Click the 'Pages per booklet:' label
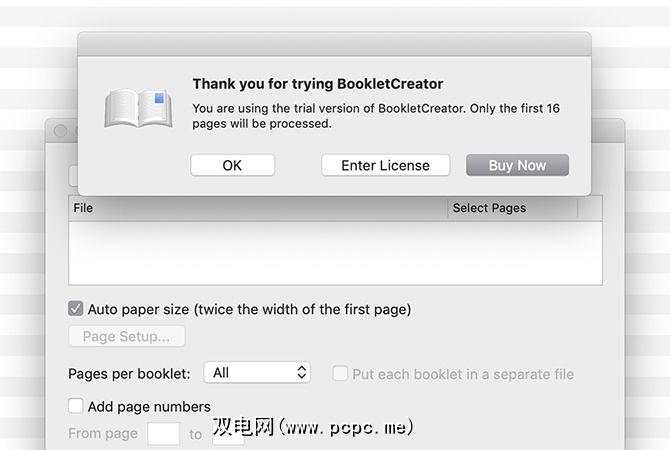 pos(129,373)
